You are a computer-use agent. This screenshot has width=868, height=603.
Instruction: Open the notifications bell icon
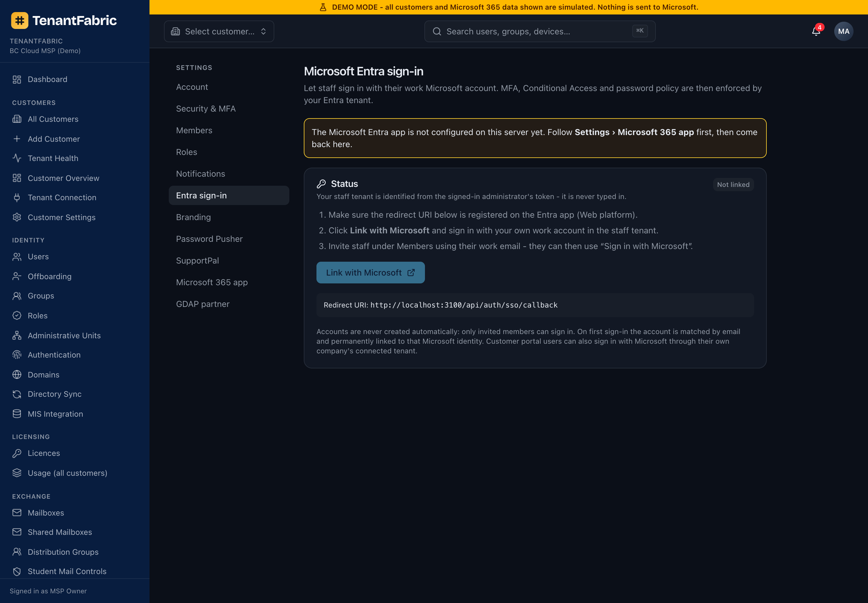point(816,31)
